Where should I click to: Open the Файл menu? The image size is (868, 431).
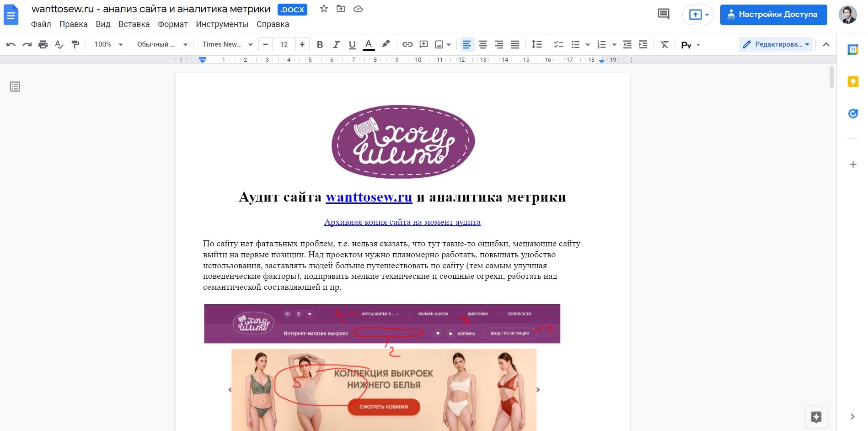[x=41, y=24]
